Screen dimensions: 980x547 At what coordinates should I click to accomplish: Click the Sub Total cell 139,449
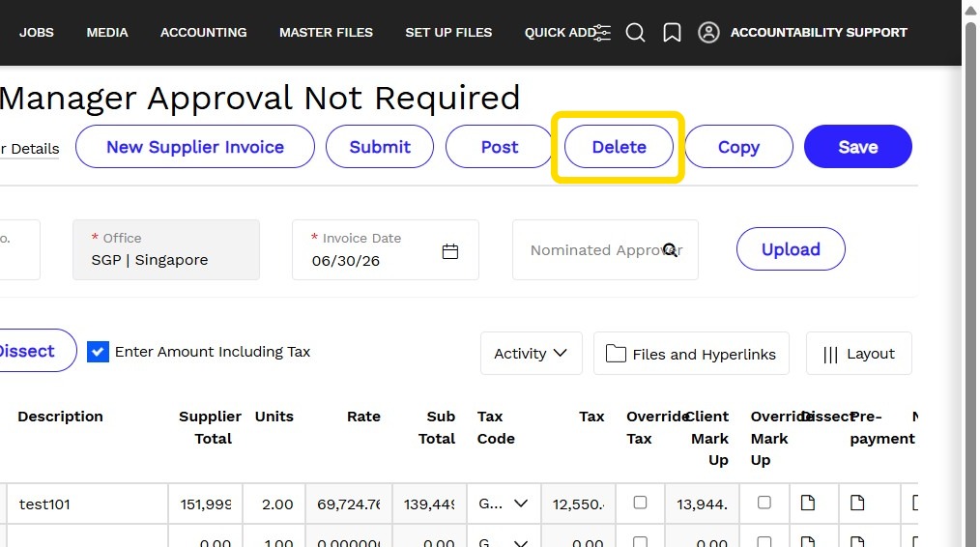(x=429, y=504)
